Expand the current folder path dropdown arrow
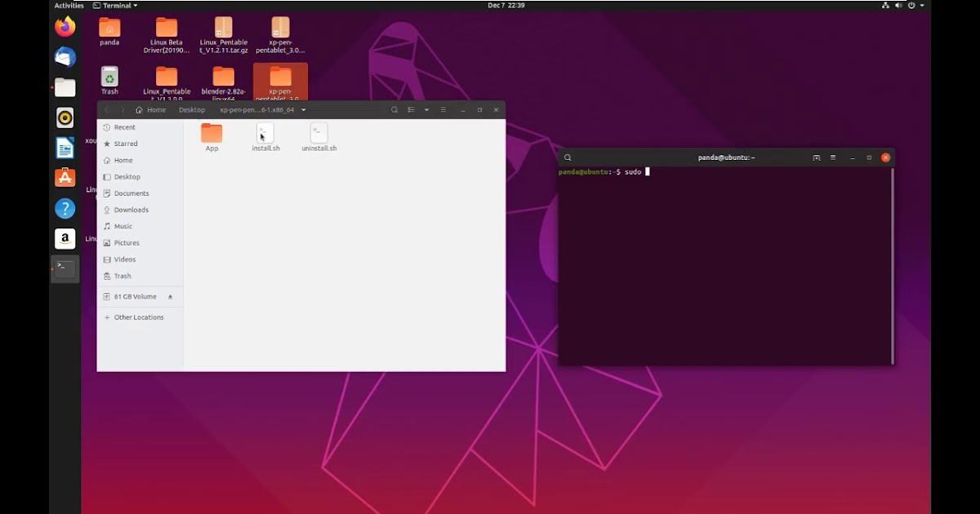Viewport: 980px width, 514px height. 304,110
